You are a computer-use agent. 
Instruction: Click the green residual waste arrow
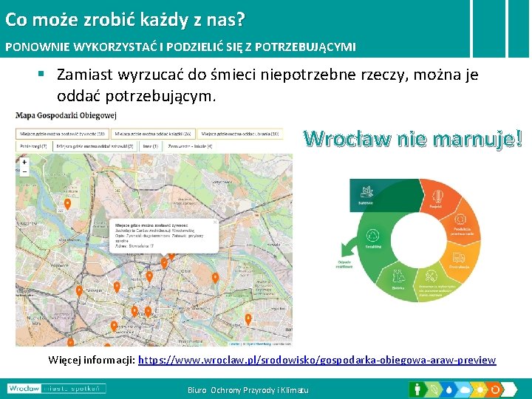click(x=349, y=247)
